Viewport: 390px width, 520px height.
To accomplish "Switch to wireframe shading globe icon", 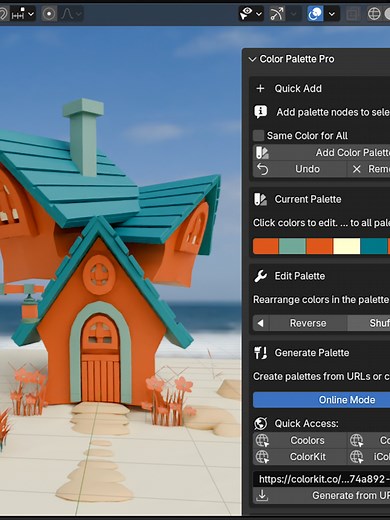I will pos(374,14).
